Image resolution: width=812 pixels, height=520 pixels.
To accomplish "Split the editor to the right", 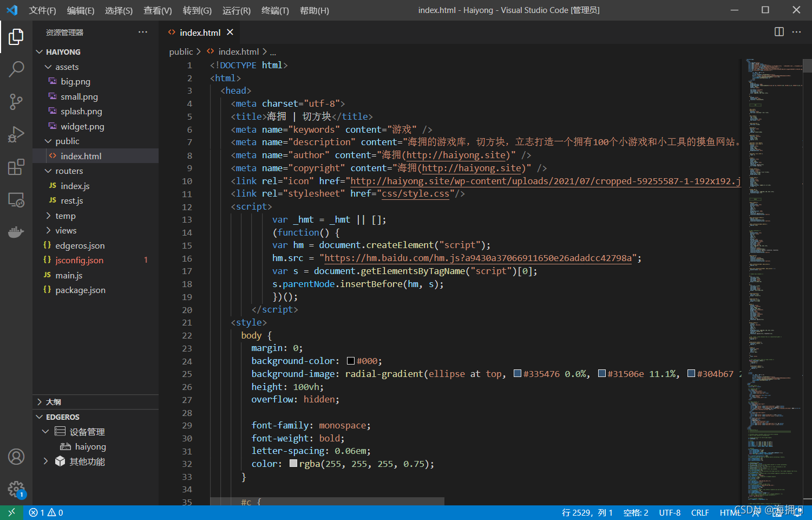I will pos(779,32).
